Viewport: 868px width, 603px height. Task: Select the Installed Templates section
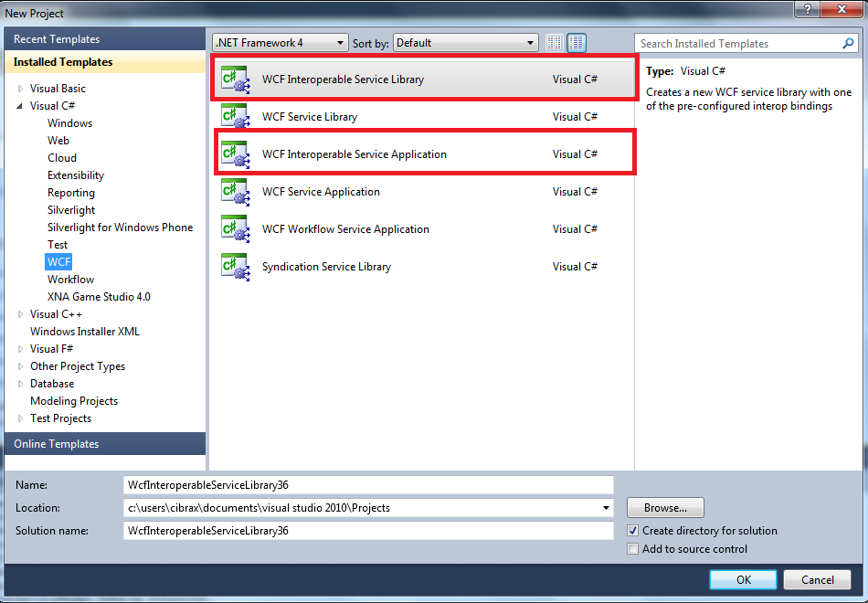[x=105, y=62]
